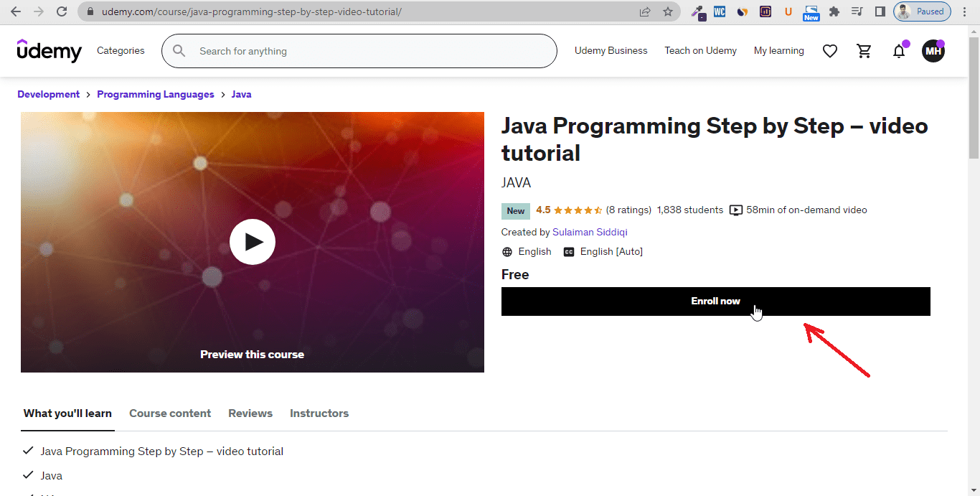Viewport: 980px width, 496px height.
Task: Click the share page icon in address bar
Action: pyautogui.click(x=645, y=11)
